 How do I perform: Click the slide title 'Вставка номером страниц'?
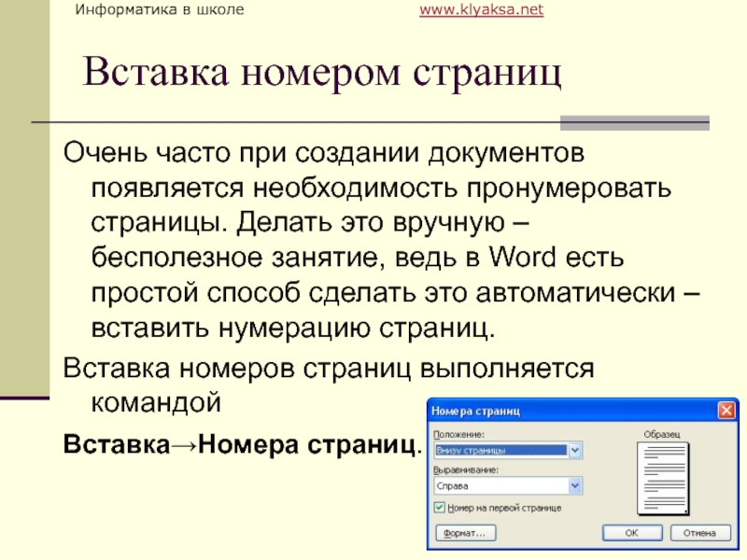click(x=322, y=72)
